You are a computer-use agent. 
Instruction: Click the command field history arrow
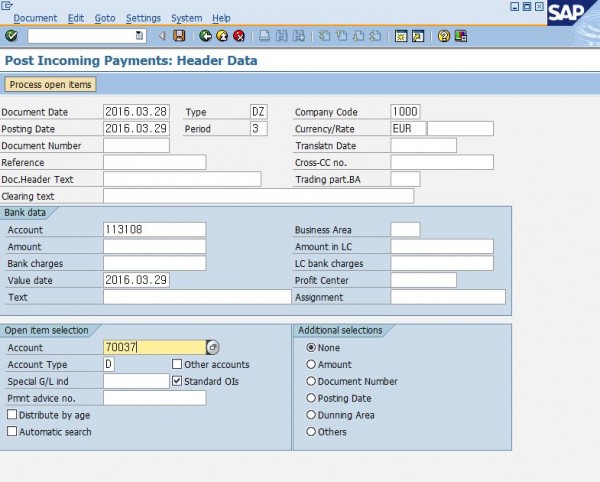pyautogui.click(x=140, y=36)
